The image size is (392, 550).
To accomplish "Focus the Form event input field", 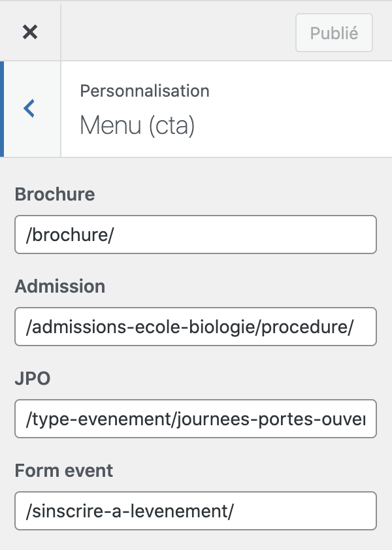I will (x=195, y=511).
